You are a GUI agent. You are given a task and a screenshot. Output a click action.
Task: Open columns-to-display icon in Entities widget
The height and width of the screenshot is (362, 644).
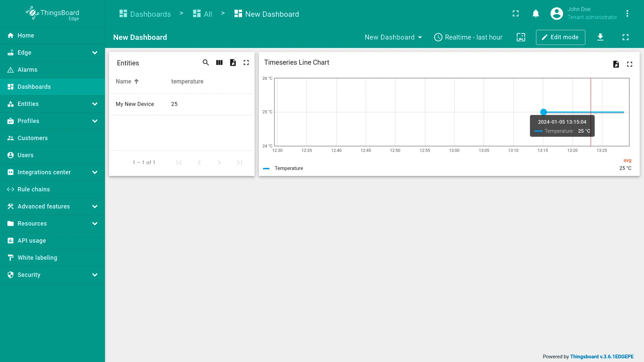219,63
